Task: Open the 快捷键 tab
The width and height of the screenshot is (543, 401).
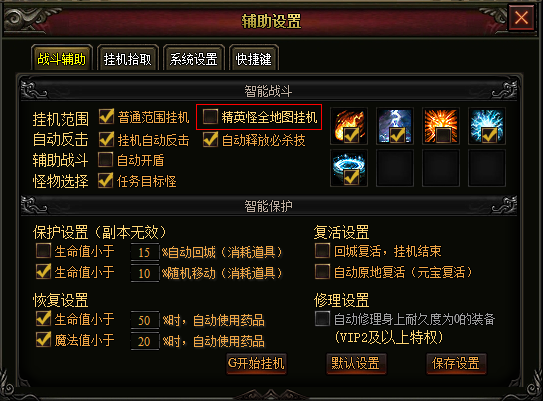Action: tap(253, 59)
